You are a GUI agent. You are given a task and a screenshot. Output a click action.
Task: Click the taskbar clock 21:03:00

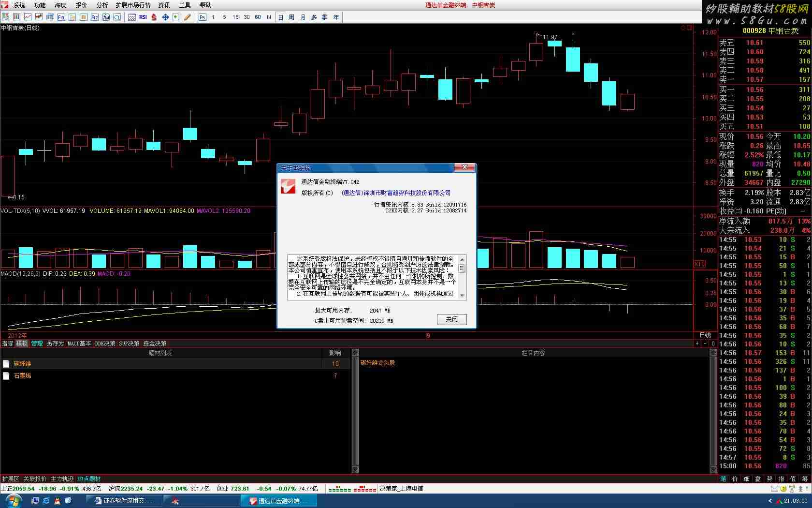(x=796, y=501)
